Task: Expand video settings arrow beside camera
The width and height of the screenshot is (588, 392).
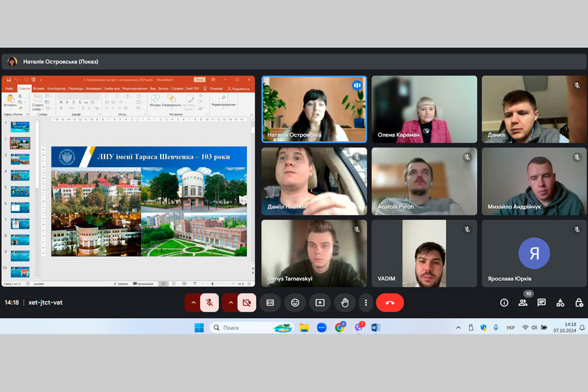Action: pos(230,302)
